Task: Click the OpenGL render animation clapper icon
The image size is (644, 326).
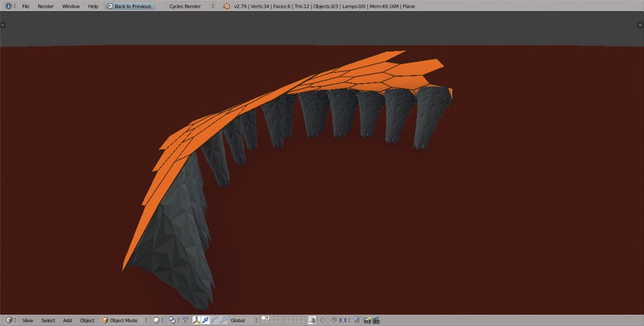Action: point(376,320)
